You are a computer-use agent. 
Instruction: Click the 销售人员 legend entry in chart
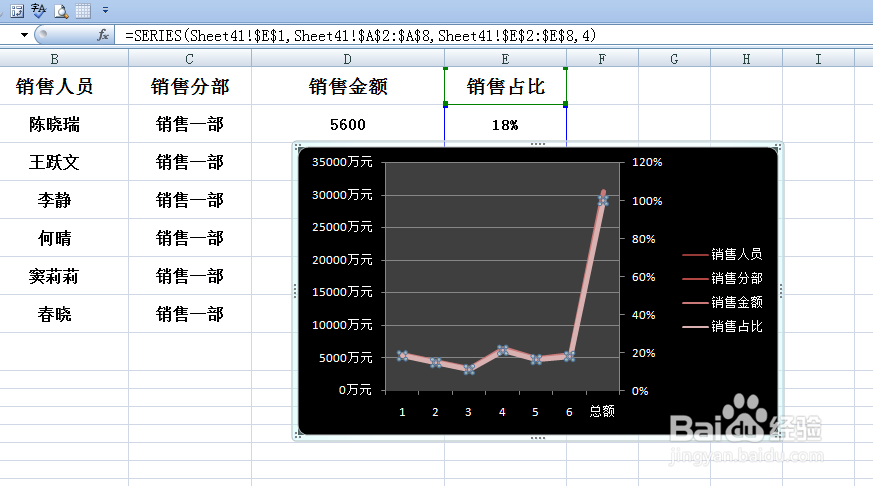tap(722, 254)
